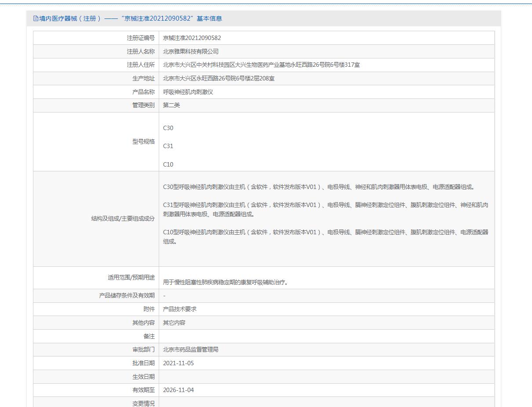Click the C30型 structure description paragraph

(x=319, y=187)
